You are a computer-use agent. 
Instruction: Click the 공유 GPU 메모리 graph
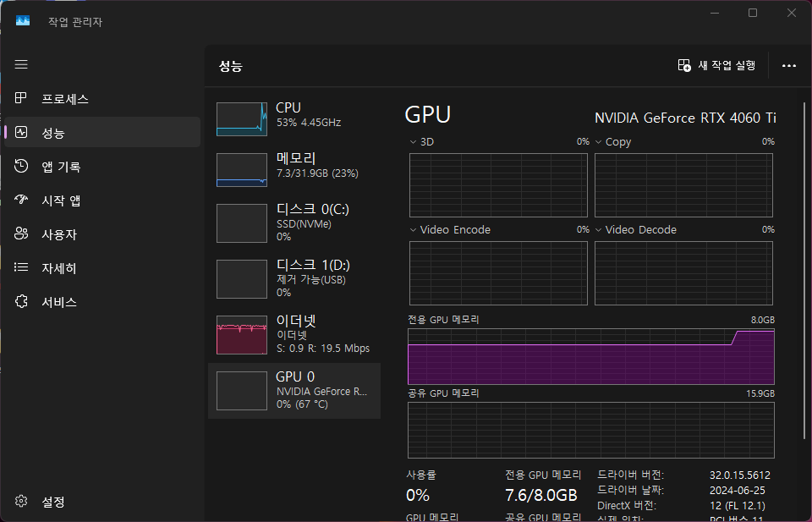coord(591,431)
